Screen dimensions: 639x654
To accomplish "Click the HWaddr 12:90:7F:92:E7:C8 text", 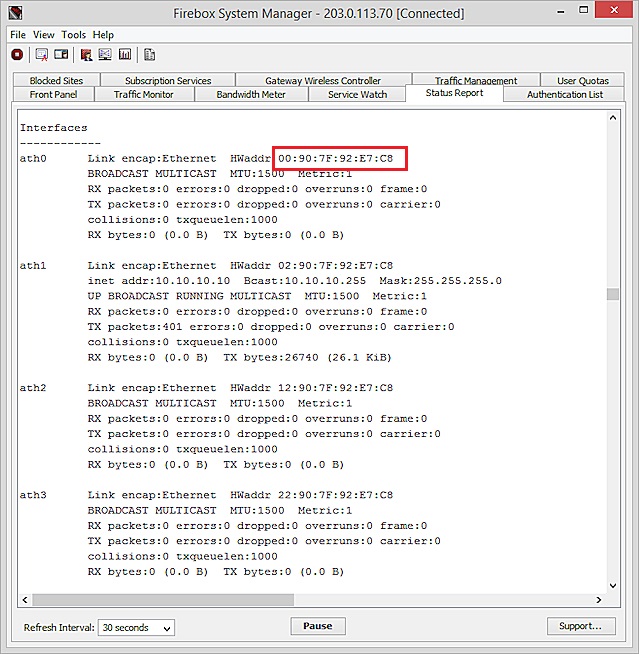I will pos(312,388).
